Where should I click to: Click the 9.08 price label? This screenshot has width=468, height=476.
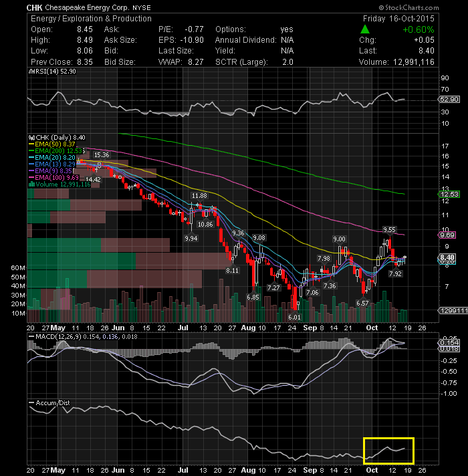(259, 238)
